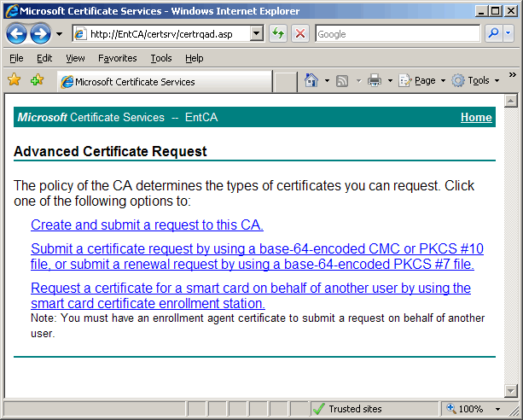The image size is (523, 420).
Task: Run search with the magnifier icon
Action: pos(493,33)
